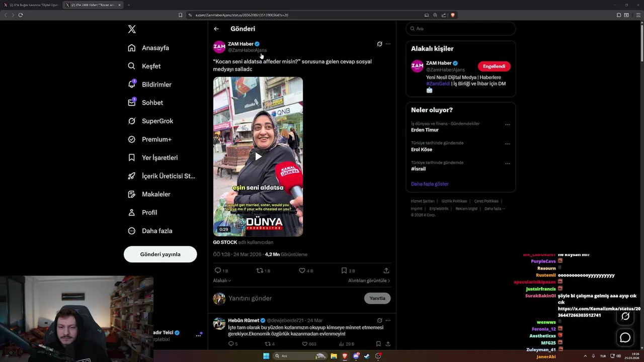Open Hebûn Rûmet profile name
Screen dimensions: 644x362
pos(244,320)
